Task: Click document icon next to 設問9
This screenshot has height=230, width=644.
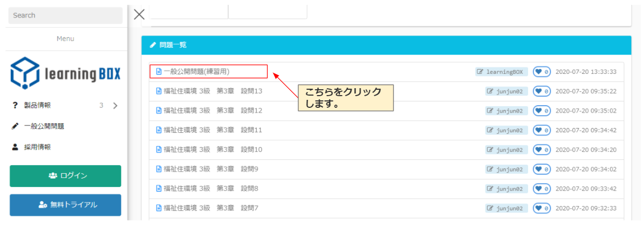Action: click(x=158, y=169)
